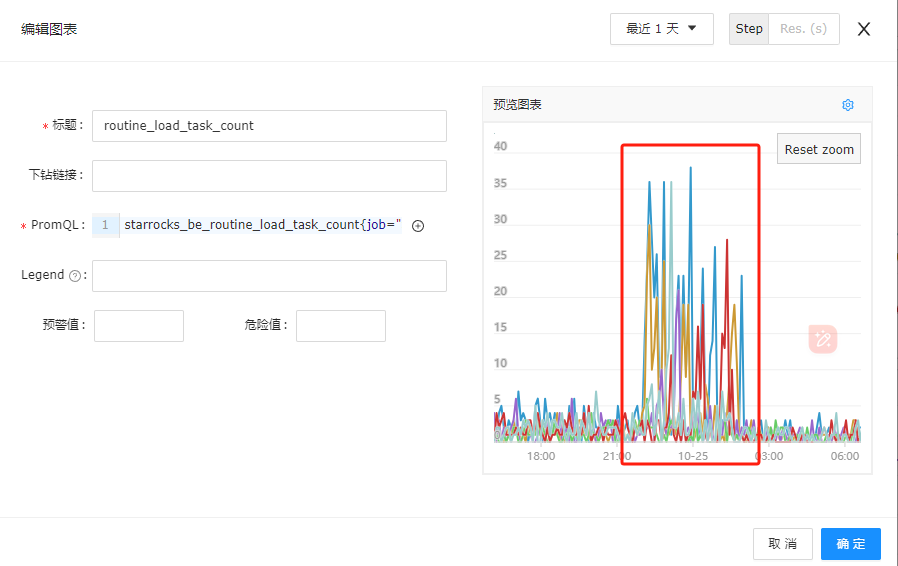
Task: Cancel with the 取消 button
Action: [x=782, y=544]
